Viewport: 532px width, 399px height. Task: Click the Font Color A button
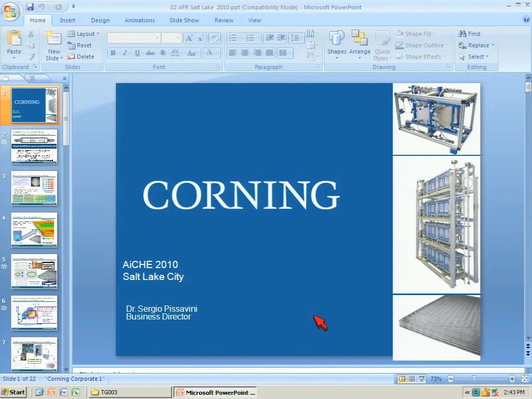[x=209, y=52]
